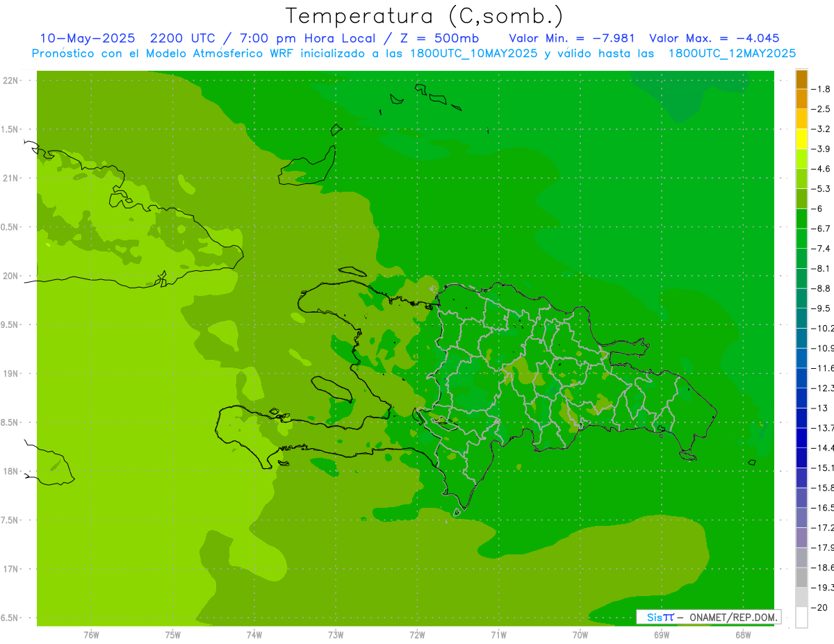Click the green legend swatch between -6.7 and -7.4
This screenshot has height=644, width=834.
click(x=801, y=238)
